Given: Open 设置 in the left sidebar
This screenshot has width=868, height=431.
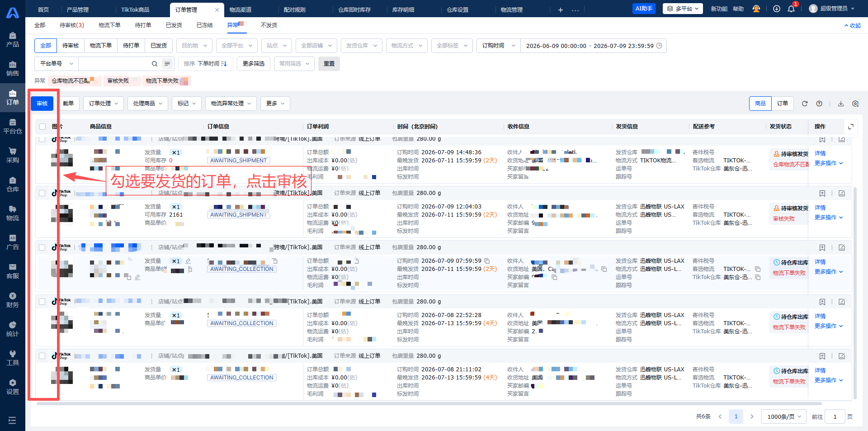Looking at the screenshot, I should (x=13, y=387).
